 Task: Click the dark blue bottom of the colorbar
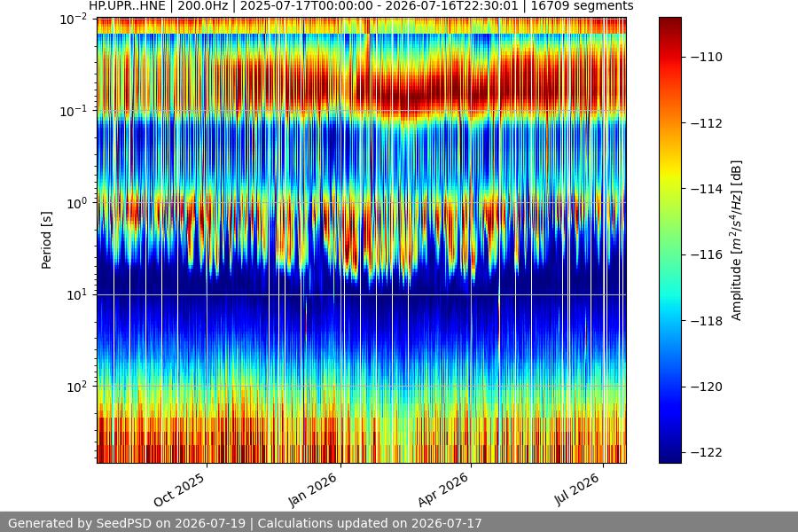point(669,456)
